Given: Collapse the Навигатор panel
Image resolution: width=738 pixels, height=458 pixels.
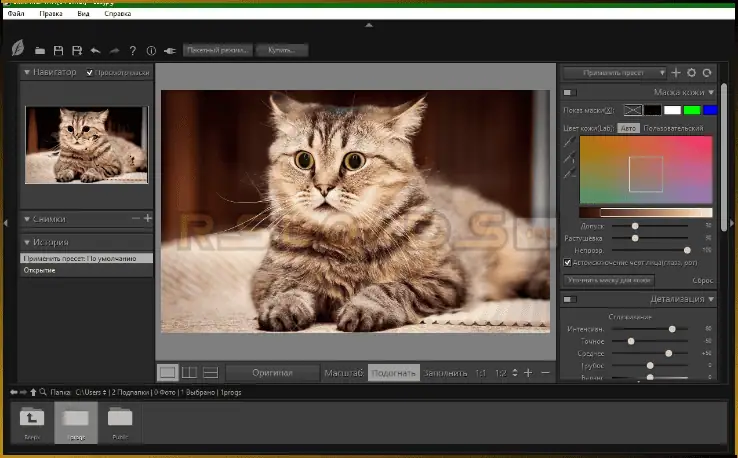Looking at the screenshot, I should pos(27,72).
